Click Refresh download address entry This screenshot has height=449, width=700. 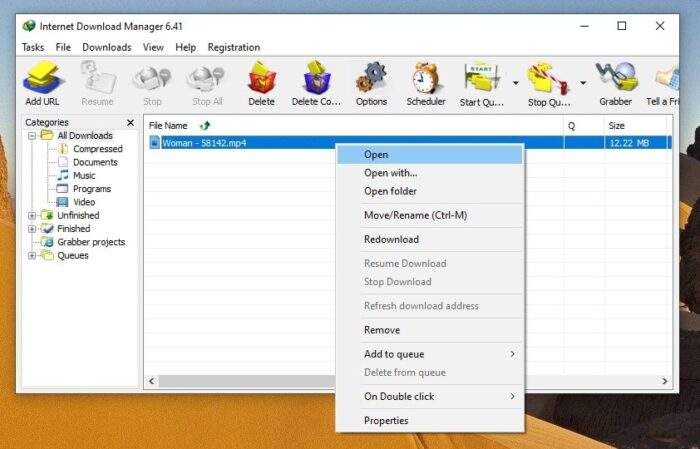(429, 306)
